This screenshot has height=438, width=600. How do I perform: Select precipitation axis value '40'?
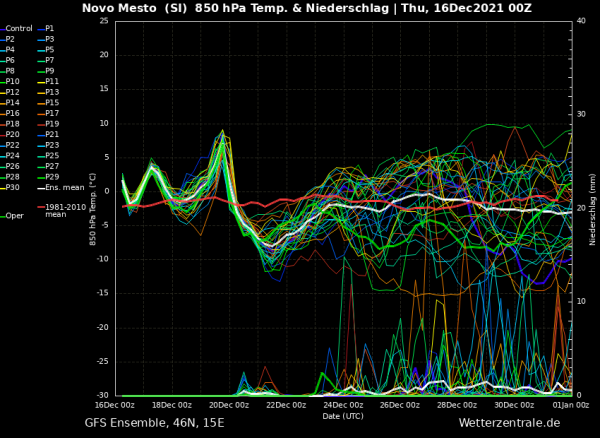[581, 21]
